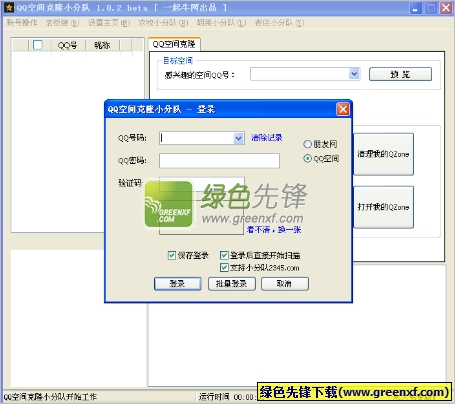Close the 登录 login dialog
The height and width of the screenshot is (404, 455).
click(x=343, y=109)
